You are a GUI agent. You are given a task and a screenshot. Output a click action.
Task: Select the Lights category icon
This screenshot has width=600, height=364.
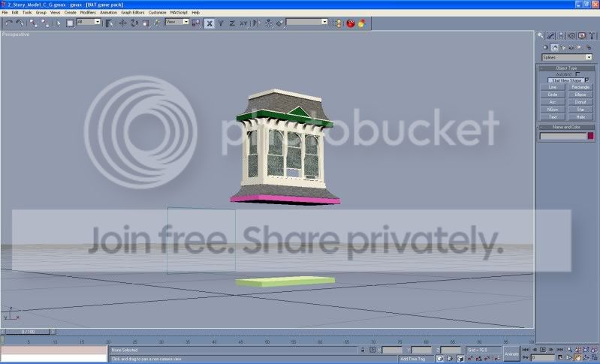(x=563, y=47)
